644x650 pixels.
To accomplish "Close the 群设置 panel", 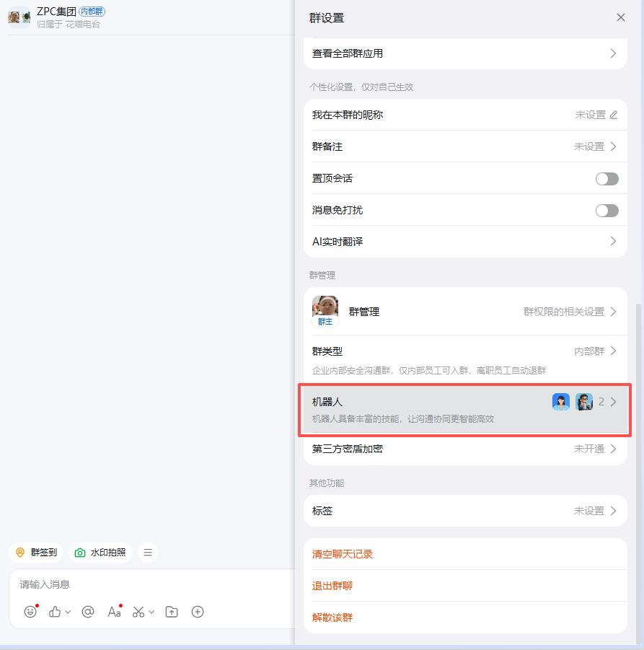I will (621, 17).
